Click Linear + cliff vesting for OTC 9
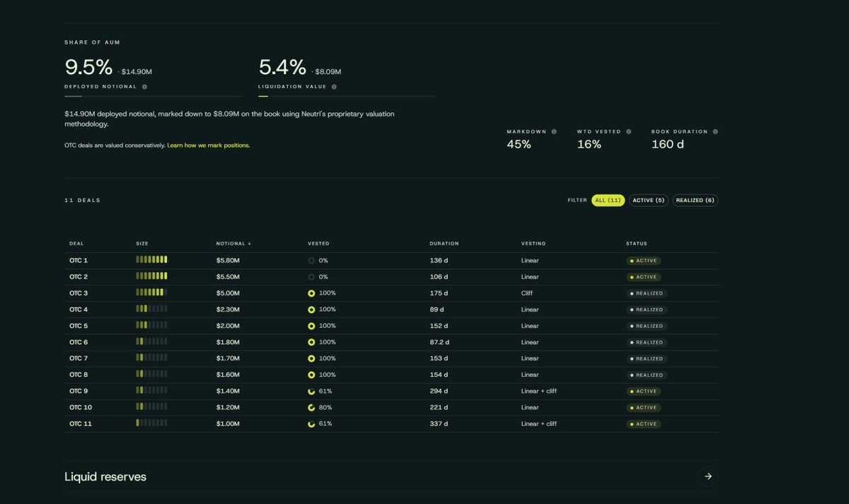Image resolution: width=849 pixels, height=504 pixels. click(539, 391)
